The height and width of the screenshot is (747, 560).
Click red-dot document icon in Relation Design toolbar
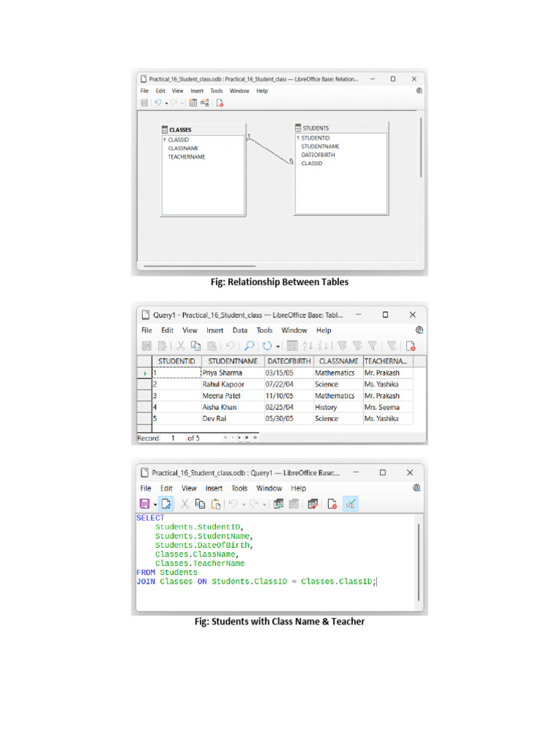click(219, 103)
